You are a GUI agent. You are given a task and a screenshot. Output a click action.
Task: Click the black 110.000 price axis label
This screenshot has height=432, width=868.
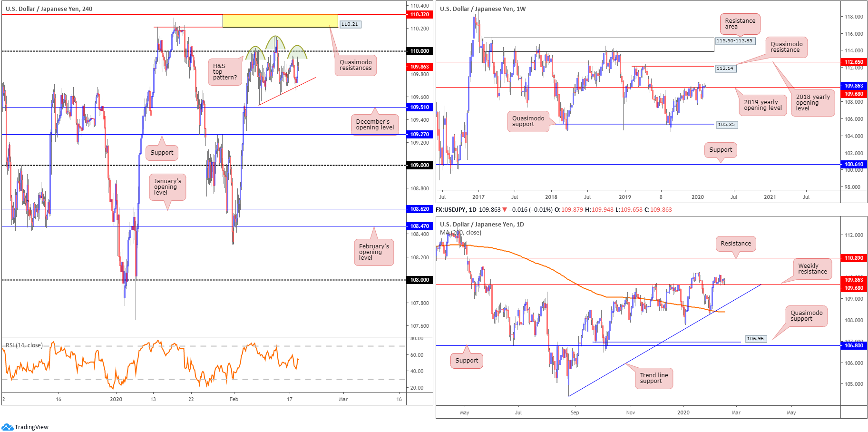pos(419,51)
